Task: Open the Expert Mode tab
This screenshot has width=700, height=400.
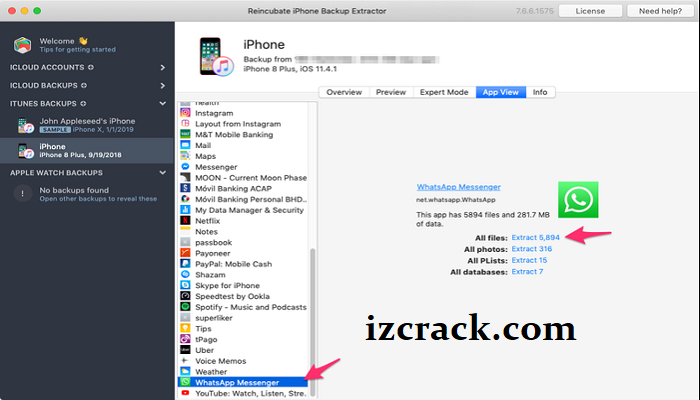Action: point(444,92)
